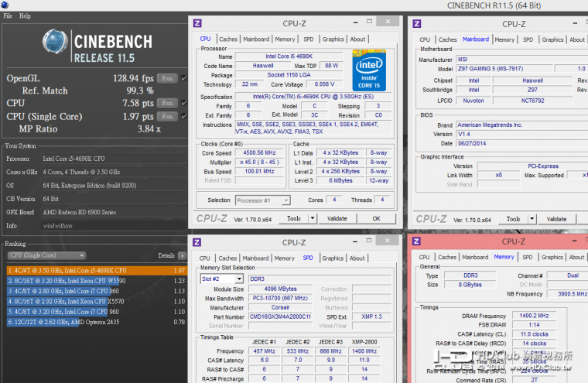Image resolution: width=588 pixels, height=383 pixels.
Task: Run the OpenGL benchmark
Action: pos(167,78)
